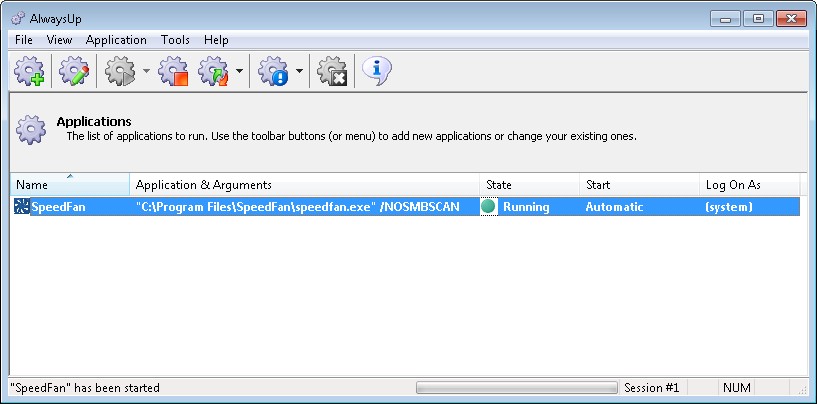Viewport: 817px width, 404px height.
Task: Click the Automatic start cell
Action: [x=614, y=207]
